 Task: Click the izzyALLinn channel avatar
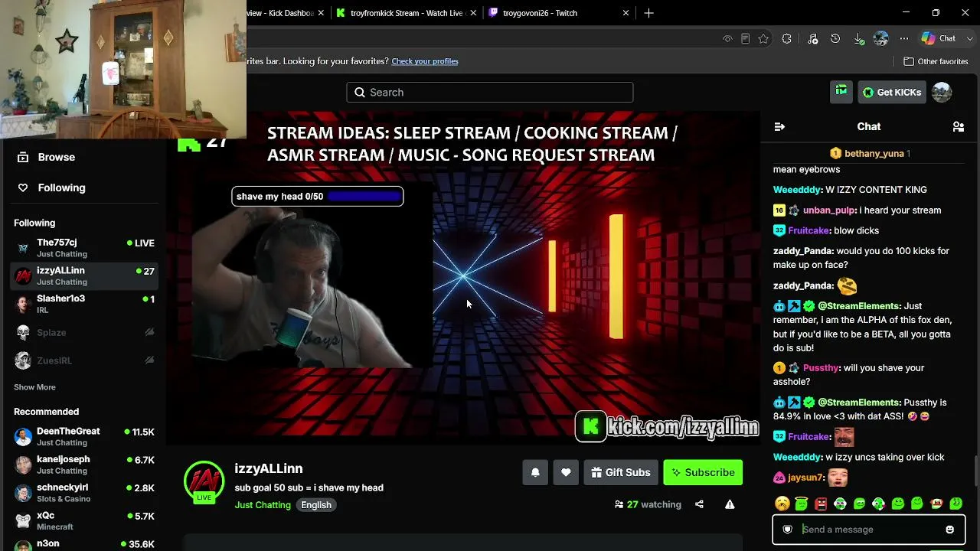(x=204, y=481)
